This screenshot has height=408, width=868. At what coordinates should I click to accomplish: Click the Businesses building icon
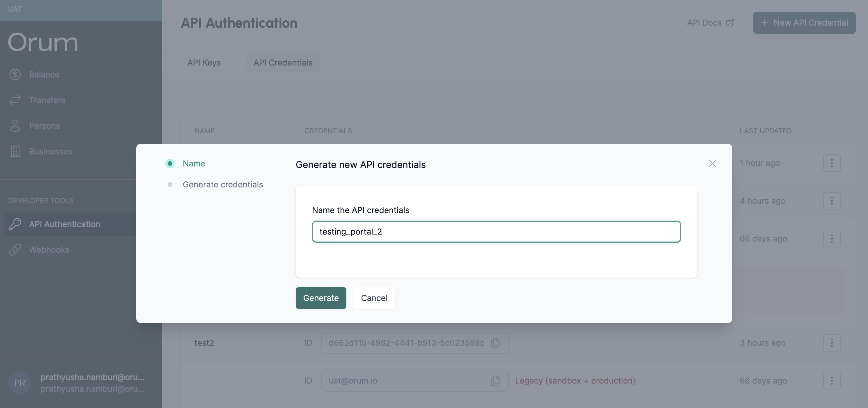pos(15,151)
